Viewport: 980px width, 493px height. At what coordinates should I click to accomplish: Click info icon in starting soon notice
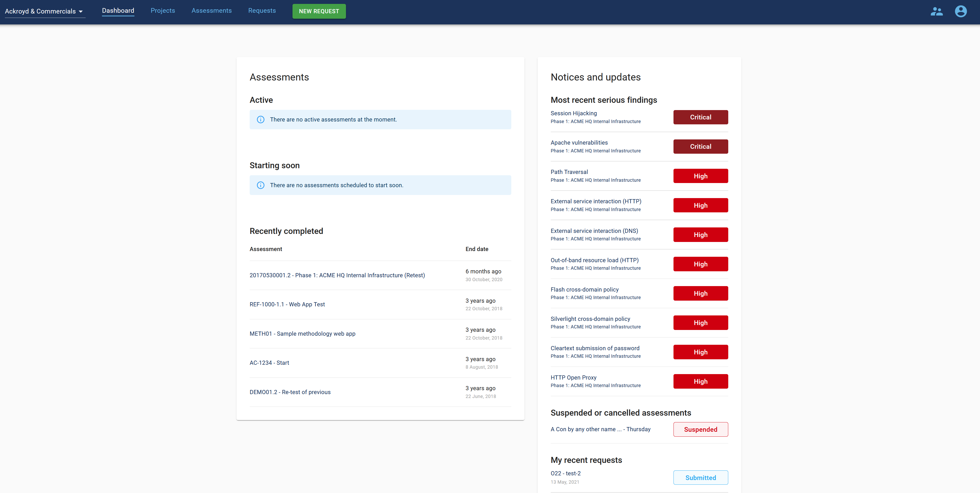[261, 185]
